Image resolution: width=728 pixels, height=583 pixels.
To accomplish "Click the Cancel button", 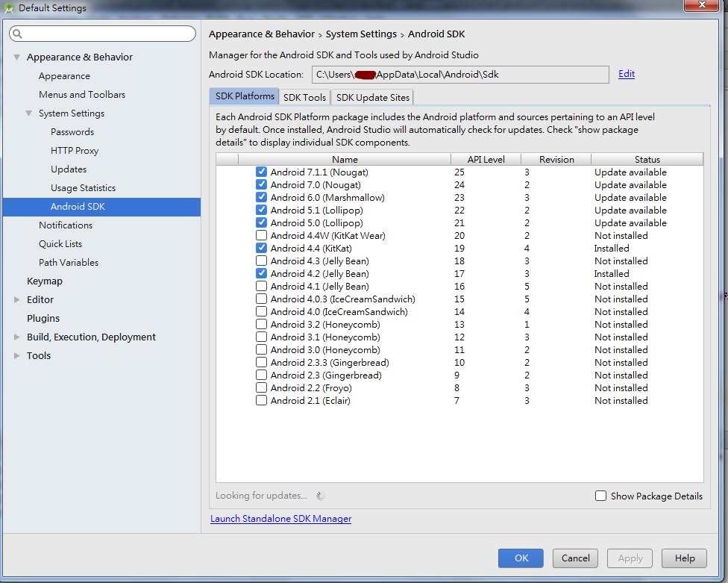I will [575, 558].
